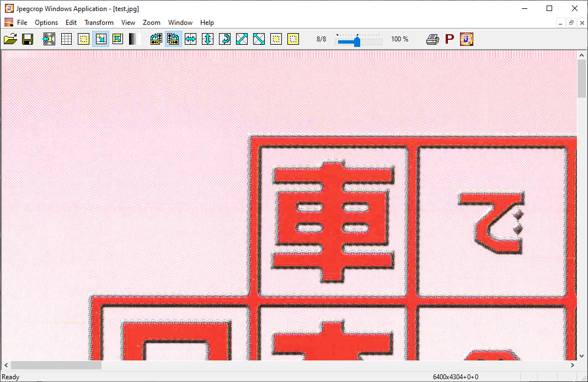
Task: Click the Window menu item
Action: click(x=180, y=23)
